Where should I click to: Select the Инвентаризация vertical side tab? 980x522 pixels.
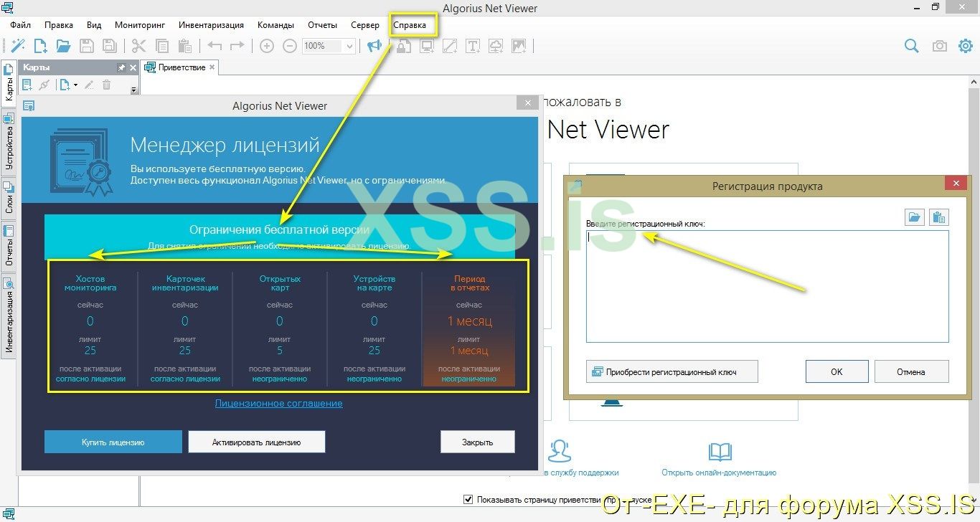[x=9, y=316]
